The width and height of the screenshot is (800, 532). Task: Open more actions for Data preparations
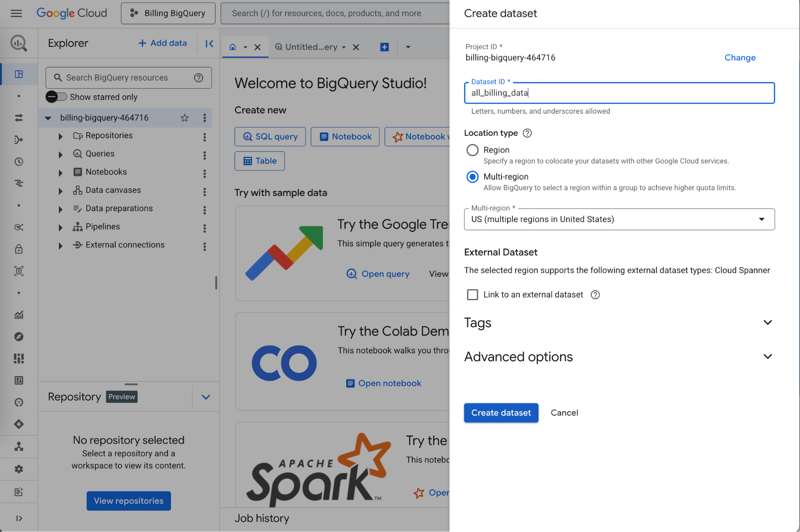pos(205,210)
